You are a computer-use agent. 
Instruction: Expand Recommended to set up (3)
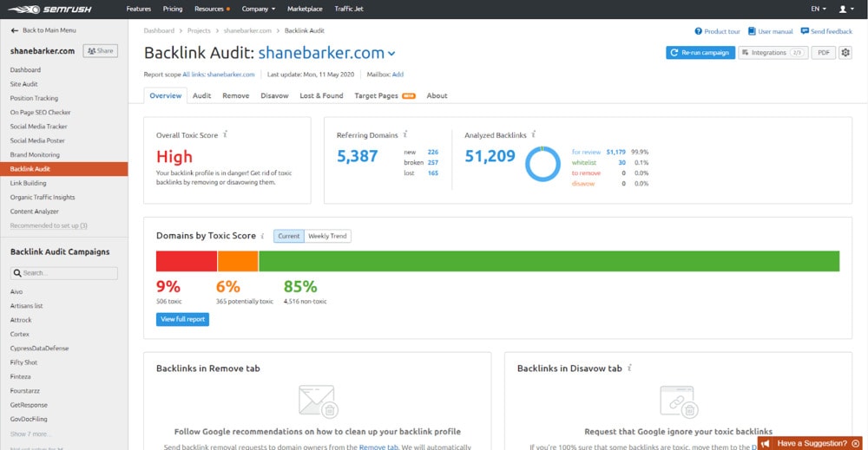point(49,225)
